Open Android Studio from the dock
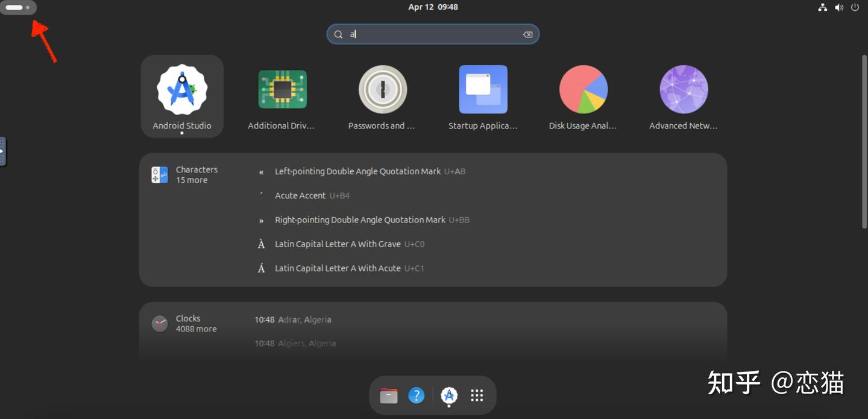The height and width of the screenshot is (419, 868). [x=448, y=395]
